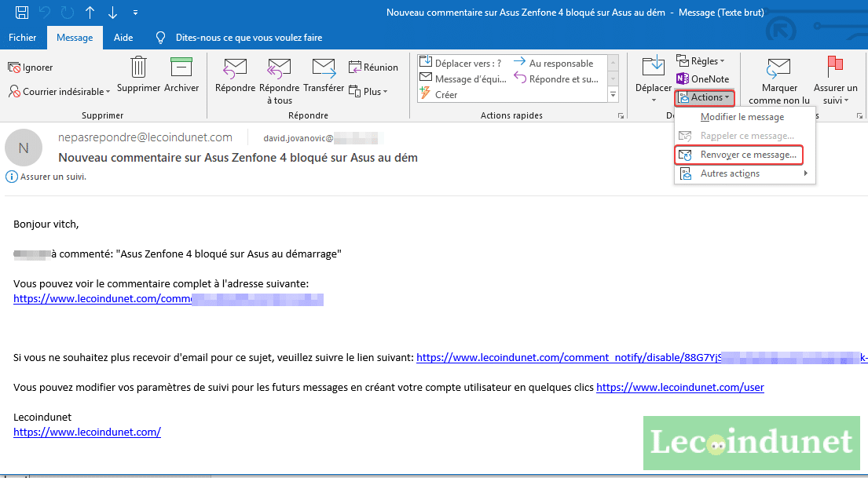
Task: Open the 'Autres actions' submenu
Action: (x=745, y=173)
